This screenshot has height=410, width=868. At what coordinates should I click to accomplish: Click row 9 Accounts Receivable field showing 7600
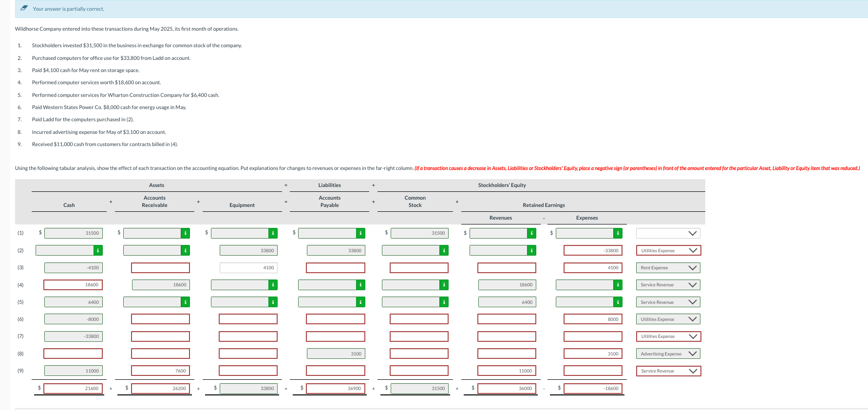[x=160, y=371]
